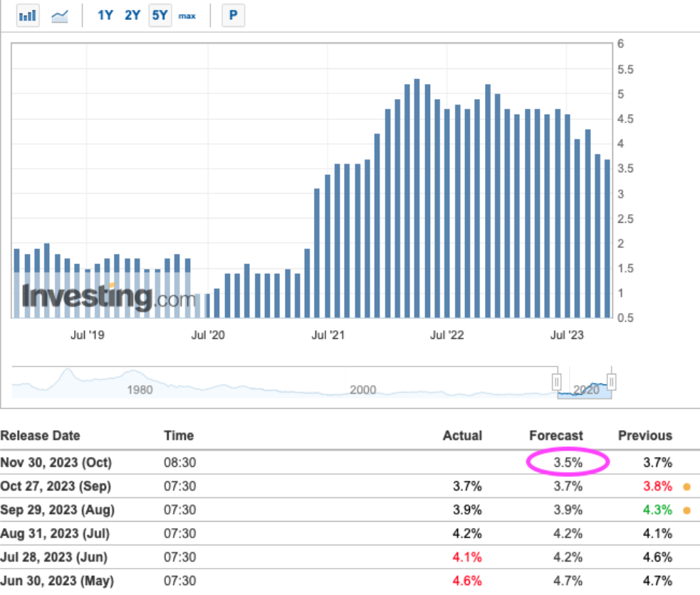
Task: Click right handle of range navigator
Action: pos(612,382)
